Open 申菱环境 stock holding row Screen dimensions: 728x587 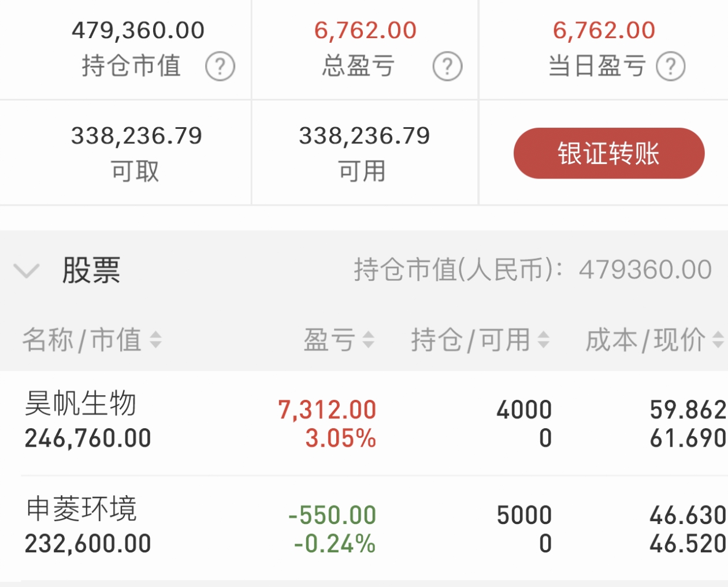coord(364,528)
